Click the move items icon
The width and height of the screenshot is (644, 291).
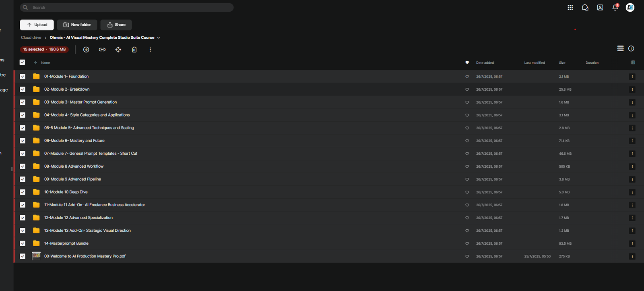point(118,50)
